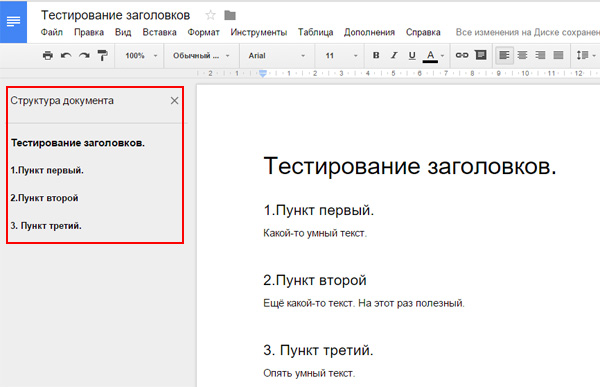Click the paragraph Опять умный текст.
Viewport: 600px width, 387px height.
309,373
